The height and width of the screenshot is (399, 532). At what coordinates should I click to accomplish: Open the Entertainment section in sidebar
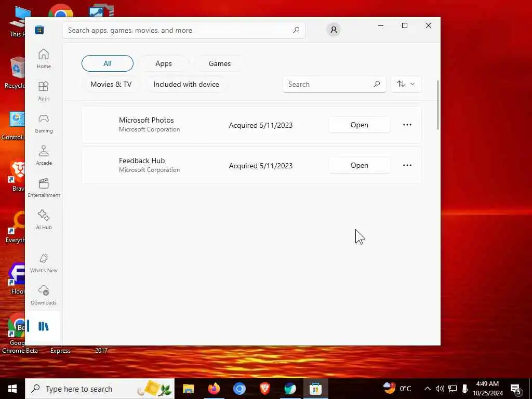(x=44, y=188)
